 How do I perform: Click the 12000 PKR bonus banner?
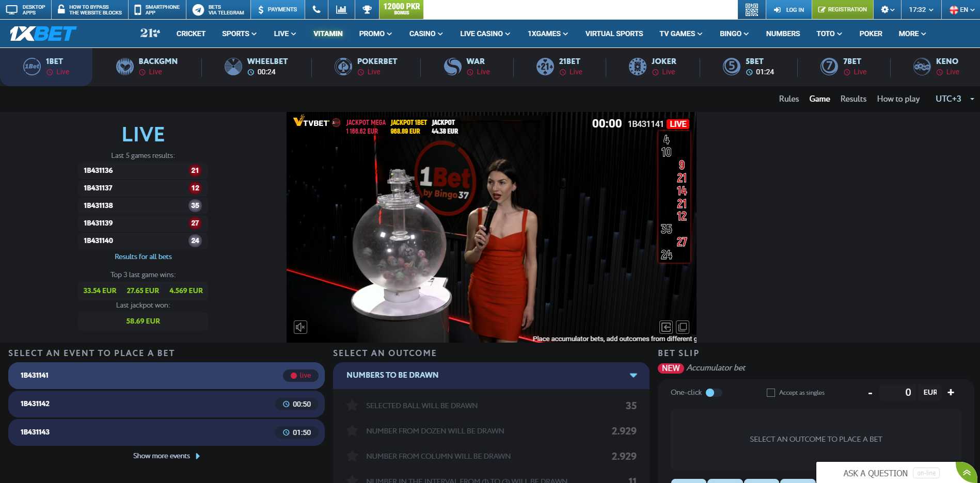click(x=402, y=9)
